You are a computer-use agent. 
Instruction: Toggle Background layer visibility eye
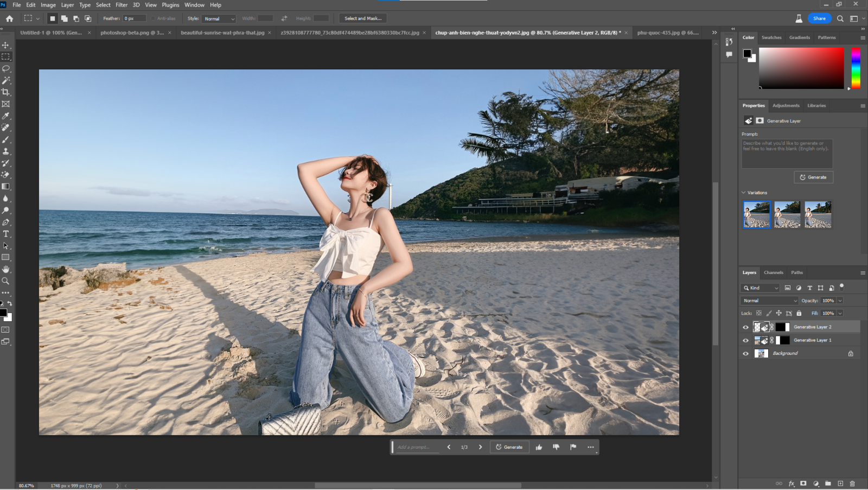(x=745, y=353)
